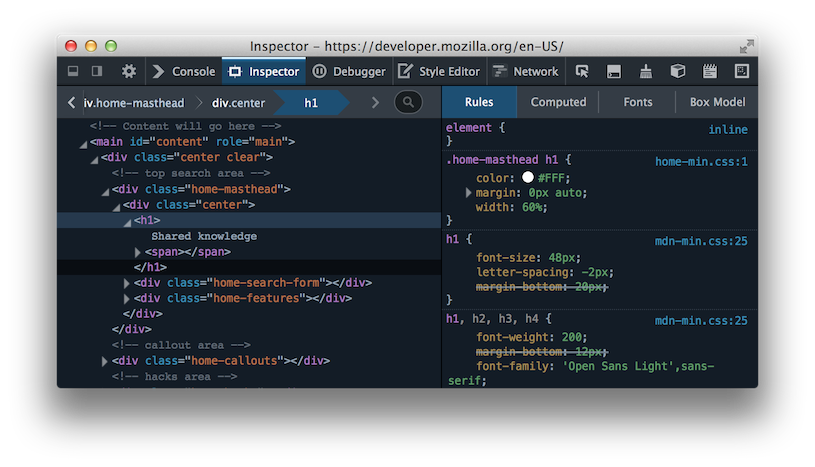Activate the pick element from page icon

point(582,71)
